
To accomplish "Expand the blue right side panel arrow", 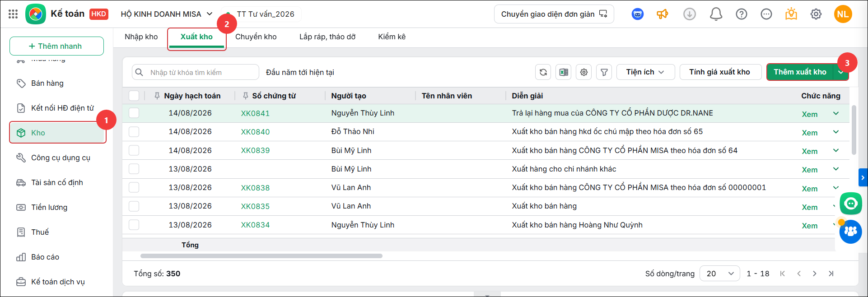I will click(863, 178).
